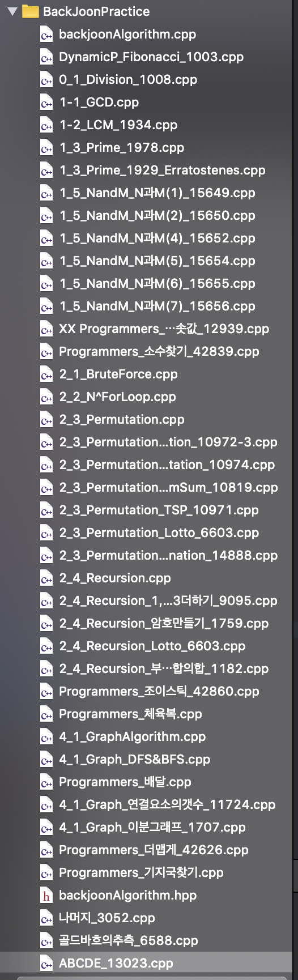The image size is (298, 980).
Task: Select 1_5_NandM_N과M(5)_15654.cpp
Action: 157,261
